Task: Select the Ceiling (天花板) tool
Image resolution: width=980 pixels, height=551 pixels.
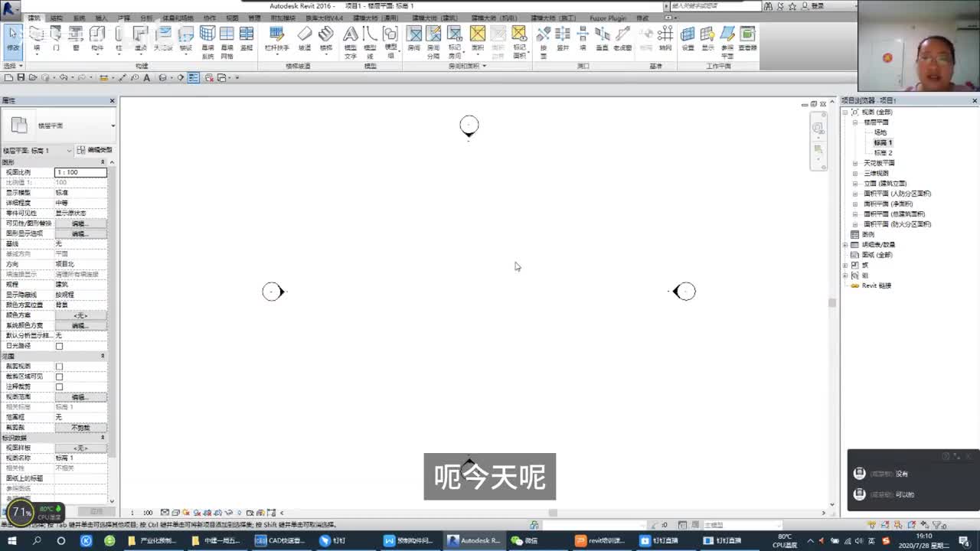Action: 163,38
